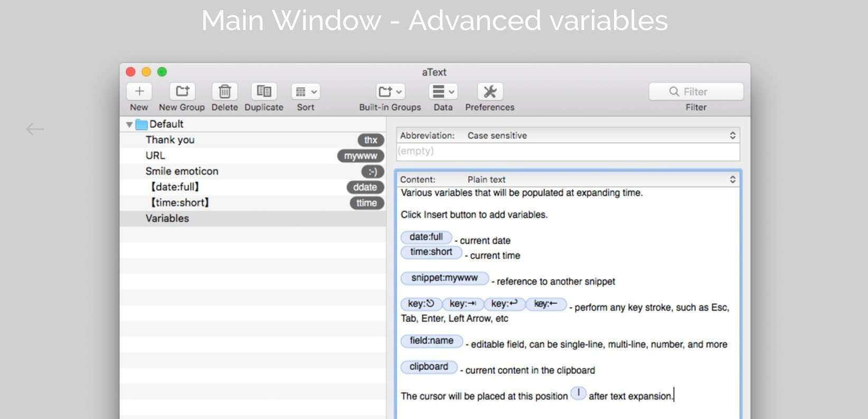
Task: Click the clipboard variable token
Action: 429,367
